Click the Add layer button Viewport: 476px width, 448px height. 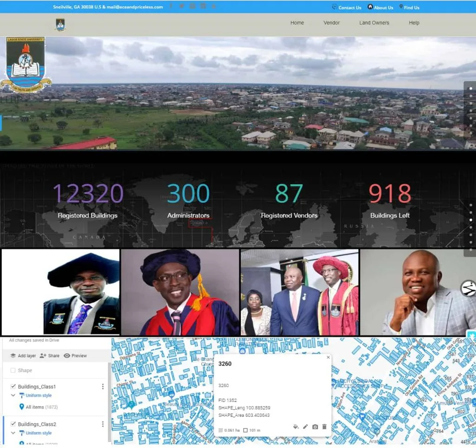[x=23, y=355]
